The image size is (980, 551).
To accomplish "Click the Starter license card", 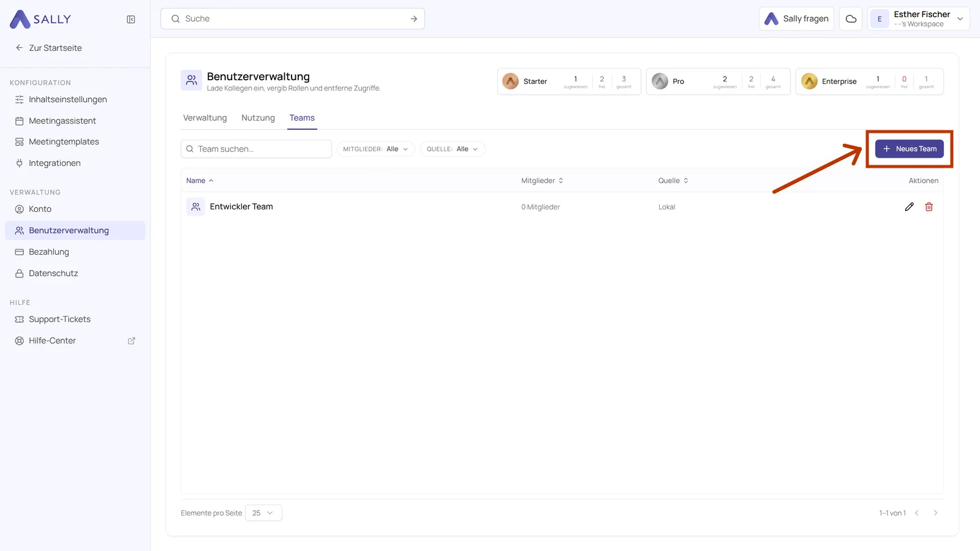I will (569, 81).
